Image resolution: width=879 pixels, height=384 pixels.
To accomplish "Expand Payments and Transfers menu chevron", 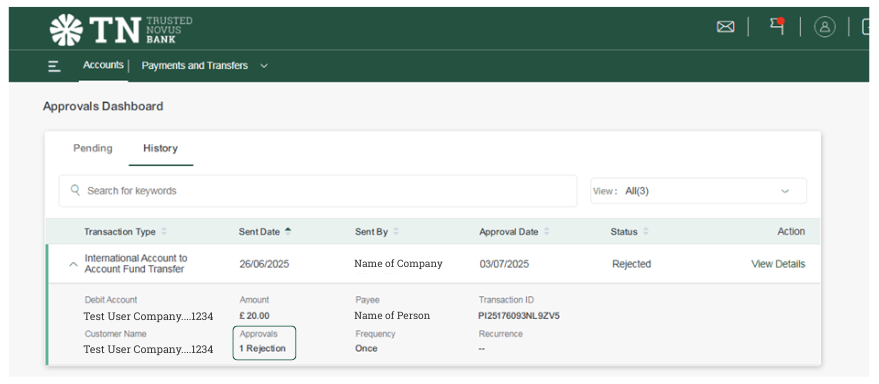I will pyautogui.click(x=264, y=66).
